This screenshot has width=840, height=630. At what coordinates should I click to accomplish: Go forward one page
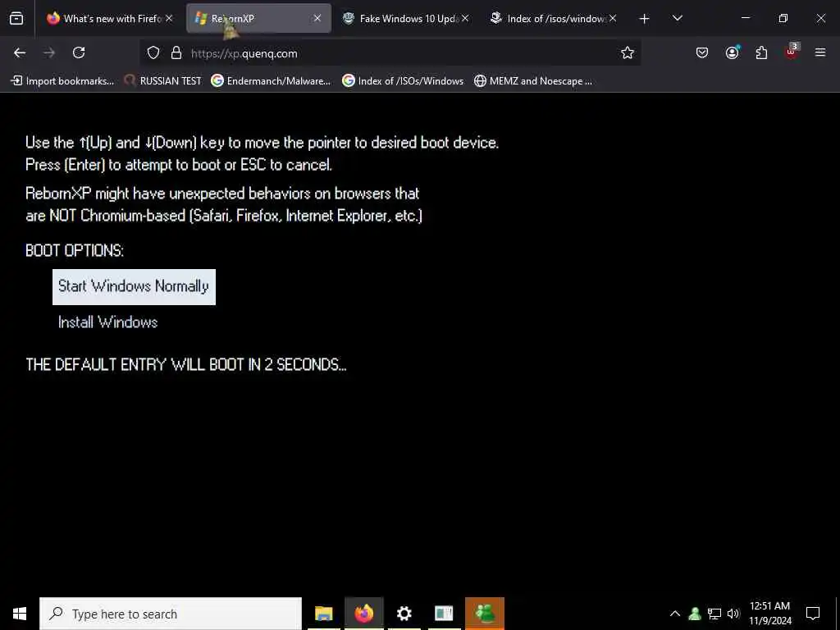(x=48, y=52)
